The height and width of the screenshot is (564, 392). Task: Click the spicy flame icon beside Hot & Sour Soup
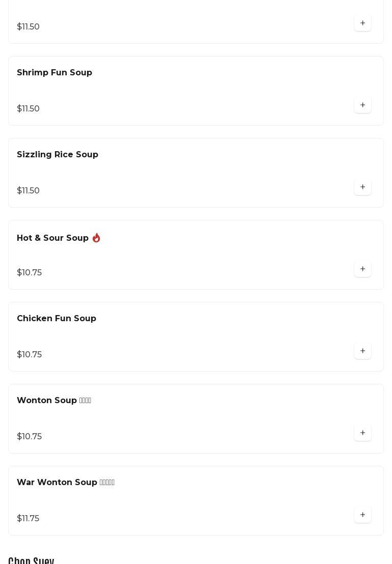[x=96, y=238]
